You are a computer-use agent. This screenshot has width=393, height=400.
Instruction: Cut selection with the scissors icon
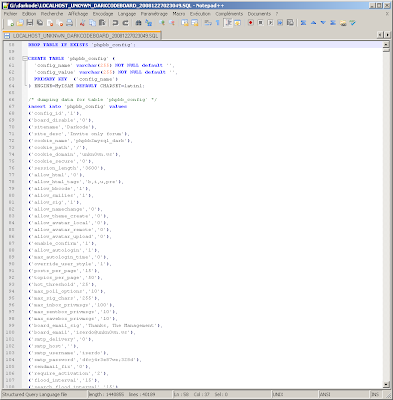pos(82,23)
